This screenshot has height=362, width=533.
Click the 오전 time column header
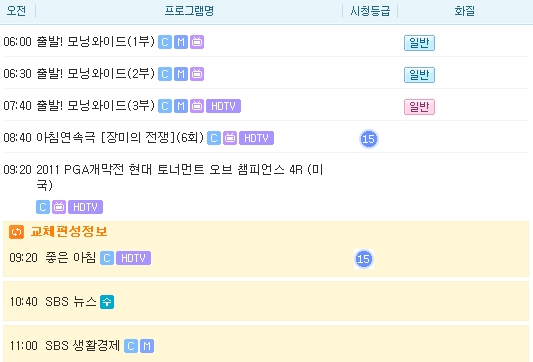pyautogui.click(x=16, y=11)
